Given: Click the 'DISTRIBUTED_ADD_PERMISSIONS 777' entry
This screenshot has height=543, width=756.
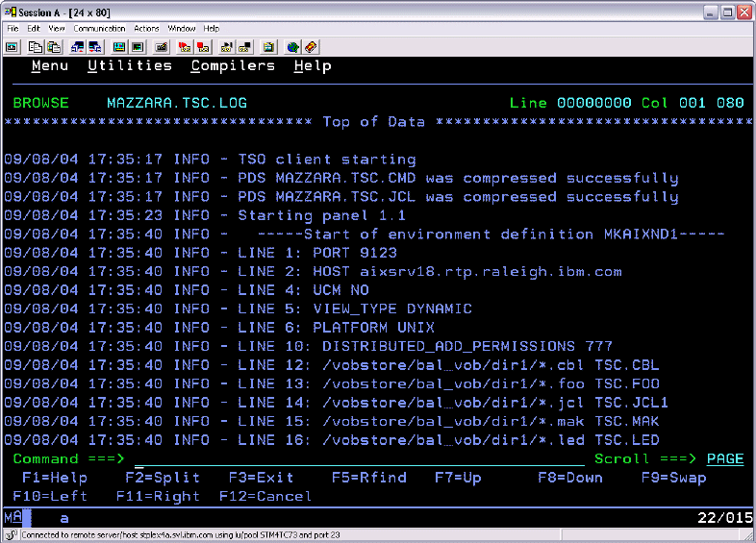Looking at the screenshot, I should [467, 346].
